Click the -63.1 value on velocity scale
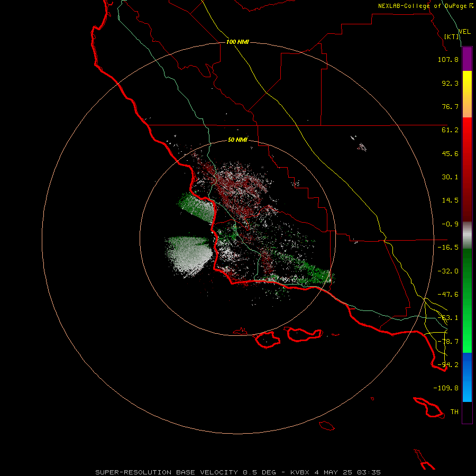 tap(448, 318)
